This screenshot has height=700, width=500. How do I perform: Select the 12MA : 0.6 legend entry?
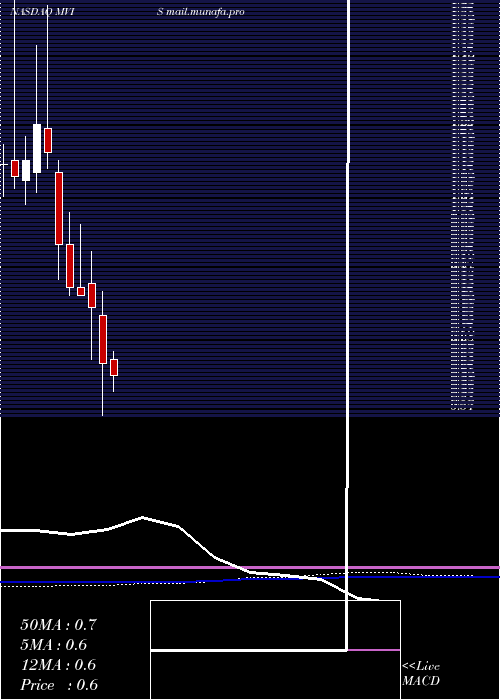58,665
